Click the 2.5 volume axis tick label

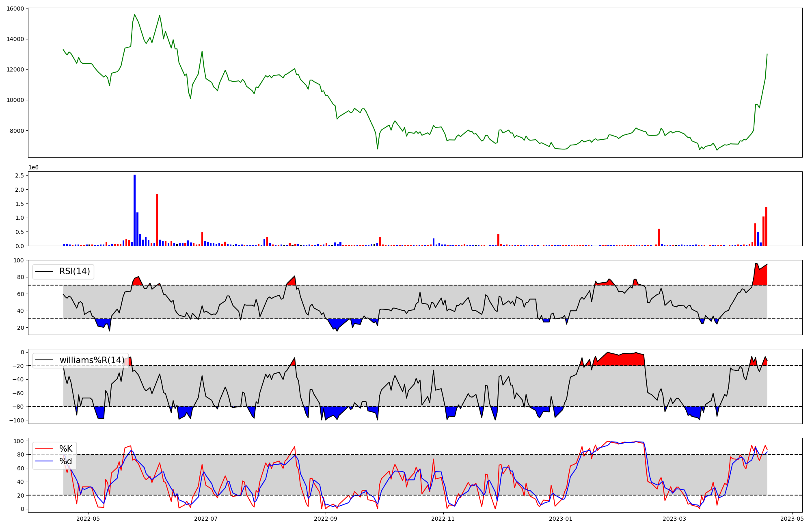point(19,175)
